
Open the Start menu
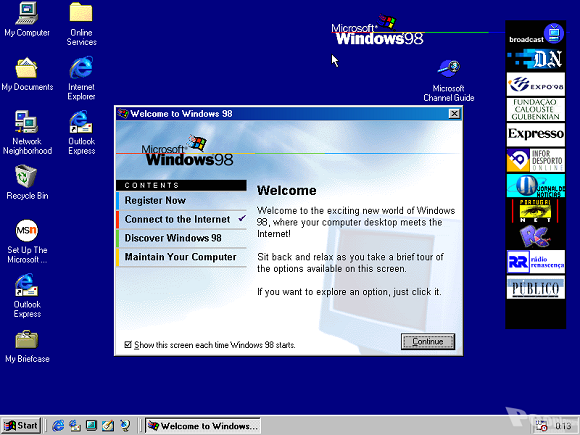pyautogui.click(x=21, y=426)
